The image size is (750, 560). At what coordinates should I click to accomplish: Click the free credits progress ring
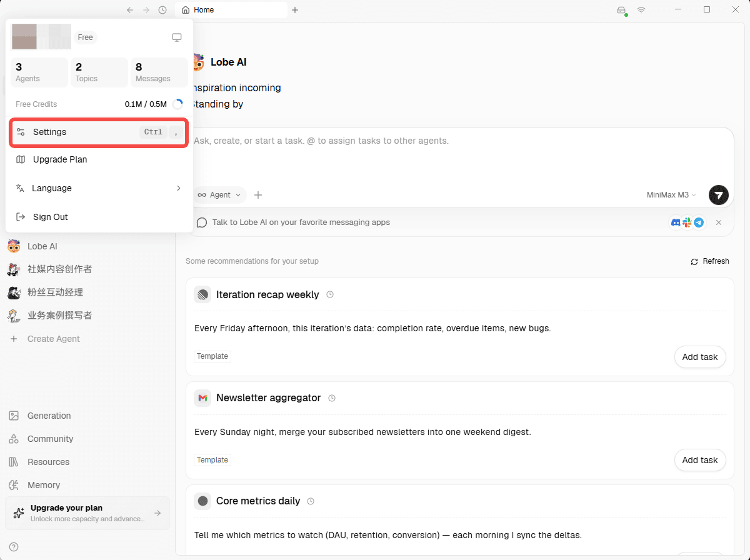click(x=177, y=104)
